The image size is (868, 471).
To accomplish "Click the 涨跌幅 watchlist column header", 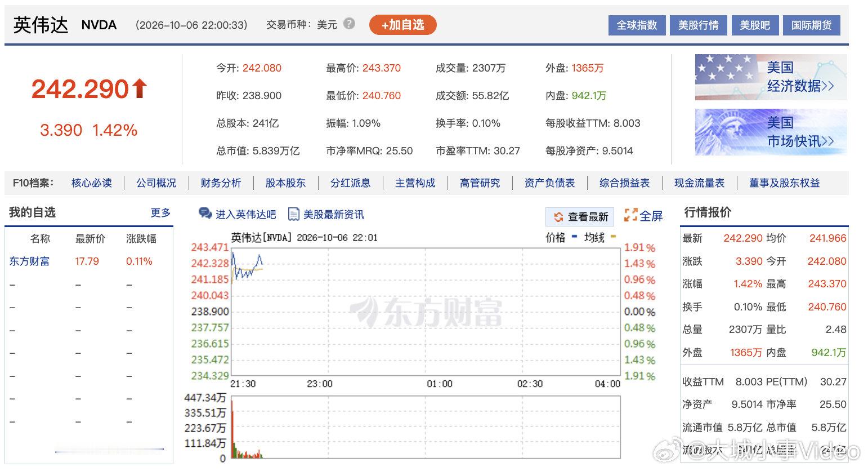I will [141, 239].
